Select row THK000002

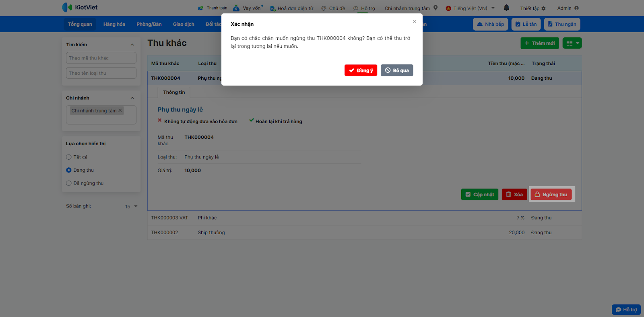tap(364, 233)
